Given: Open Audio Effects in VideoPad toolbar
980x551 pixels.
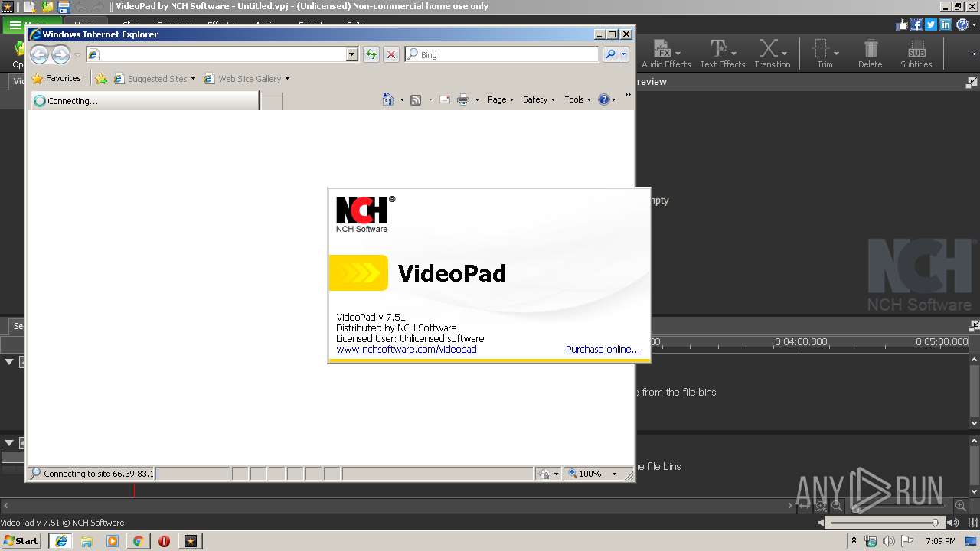Looking at the screenshot, I should (x=666, y=54).
